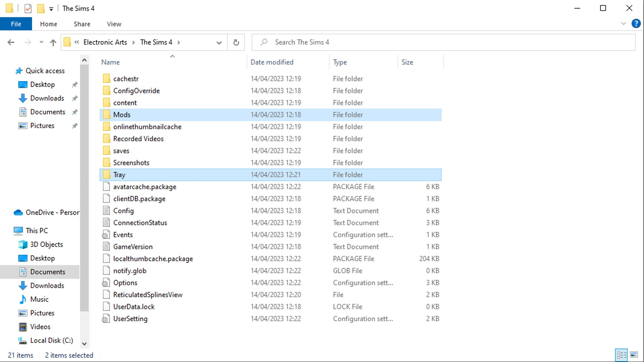The height and width of the screenshot is (362, 644).
Task: Click the Forward navigation arrow
Action: [28, 42]
